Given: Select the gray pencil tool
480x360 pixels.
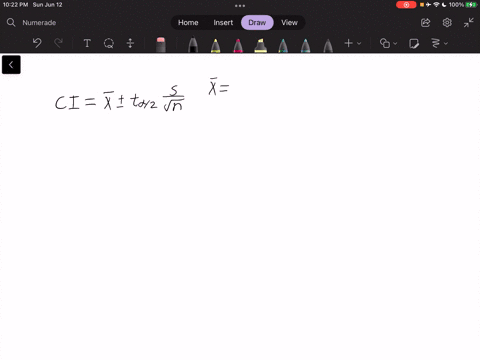Looking at the screenshot, I should [x=328, y=45].
